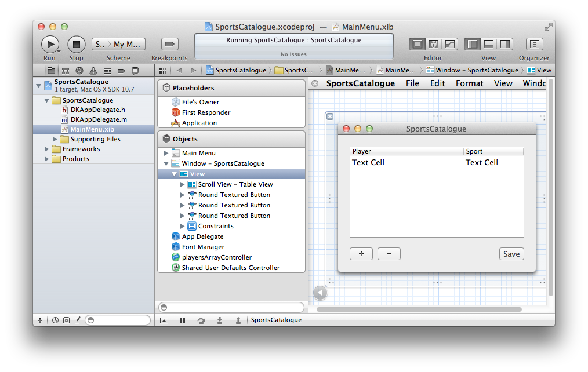Click the View menu in the designed menu bar

(x=503, y=83)
